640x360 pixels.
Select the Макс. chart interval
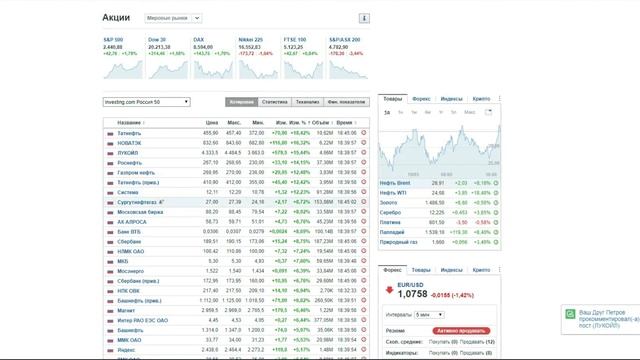(469, 112)
